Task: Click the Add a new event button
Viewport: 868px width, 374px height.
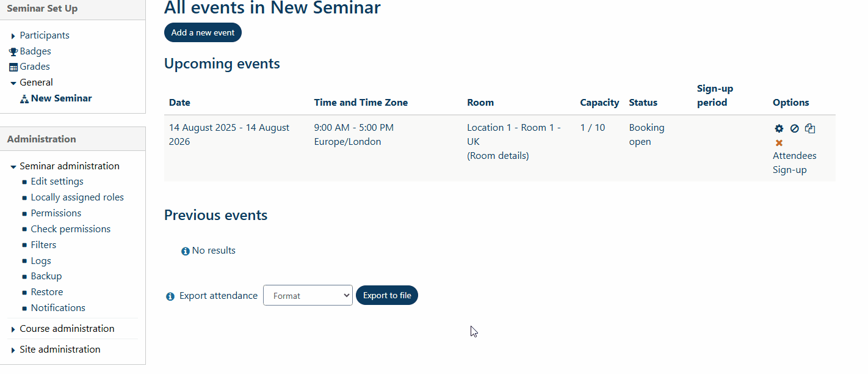Action: [203, 32]
